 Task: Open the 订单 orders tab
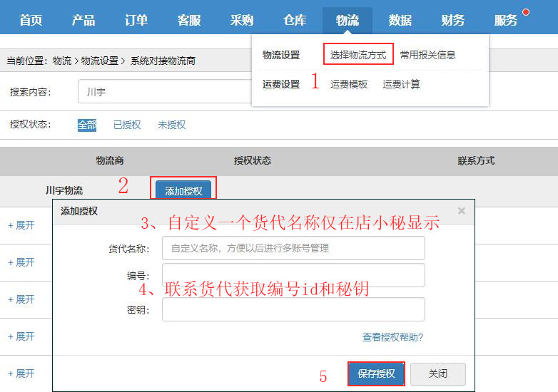[136, 20]
